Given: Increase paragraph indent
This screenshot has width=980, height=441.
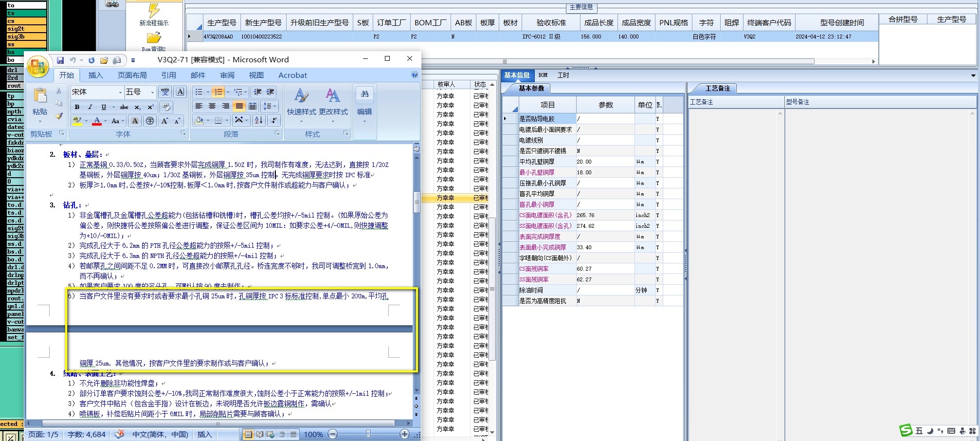Looking at the screenshot, I should click(271, 92).
